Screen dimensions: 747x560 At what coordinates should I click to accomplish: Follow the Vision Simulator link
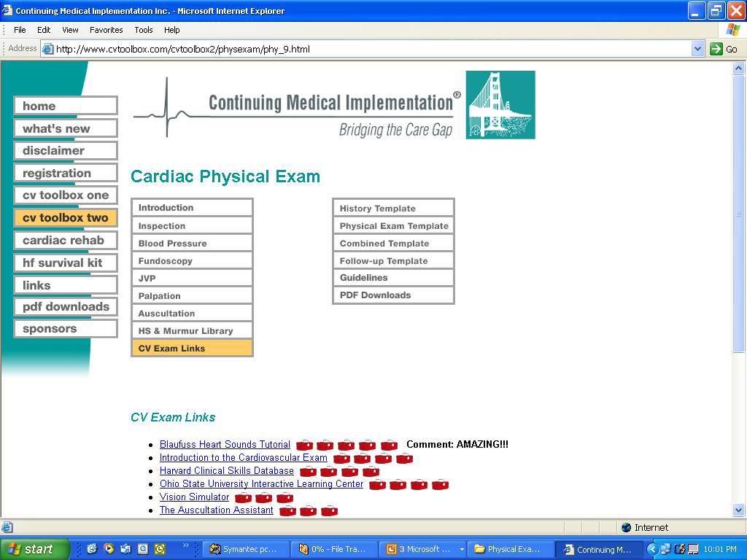click(x=194, y=497)
